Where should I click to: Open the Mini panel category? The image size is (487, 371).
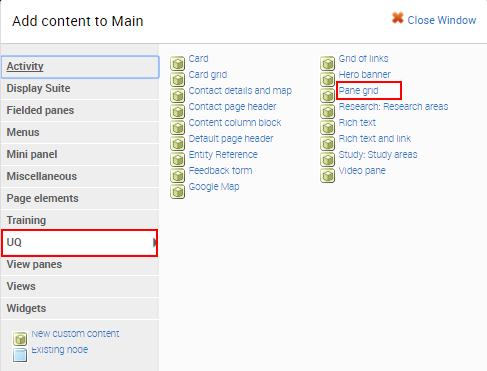click(x=80, y=154)
